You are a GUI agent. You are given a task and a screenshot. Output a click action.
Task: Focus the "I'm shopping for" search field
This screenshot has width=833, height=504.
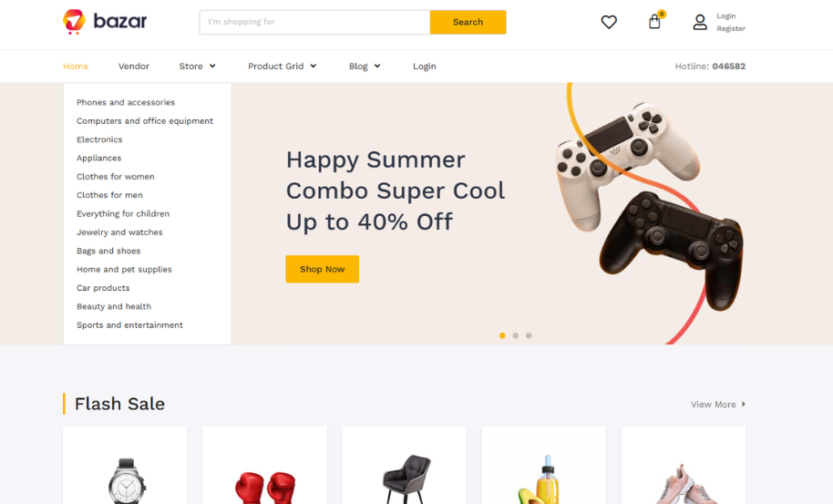click(x=315, y=22)
